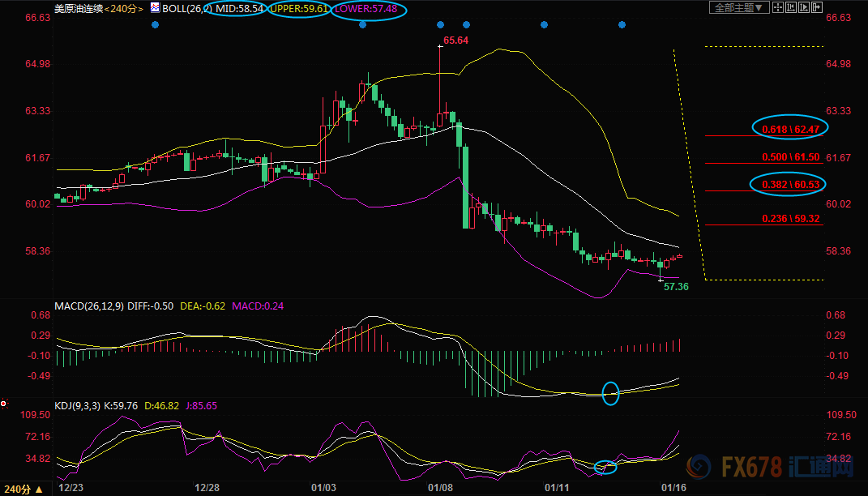Viewport: 868px width, 496px height.
Task: Click the crosshair move icon in top toolbar
Action: pos(777,7)
